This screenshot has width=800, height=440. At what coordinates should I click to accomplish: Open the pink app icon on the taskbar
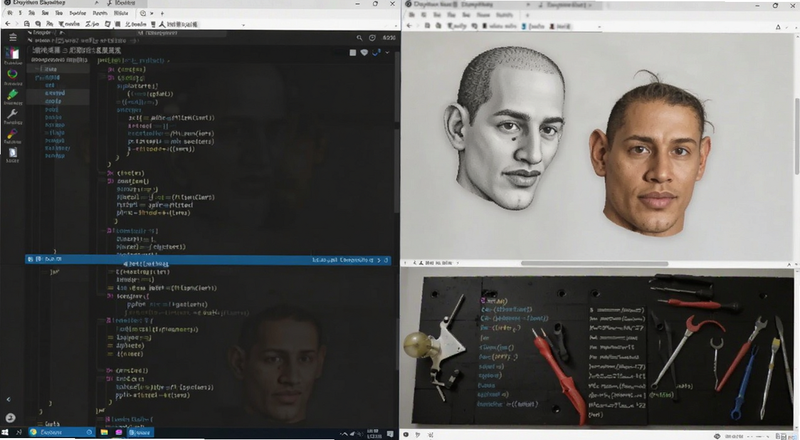tap(119, 432)
